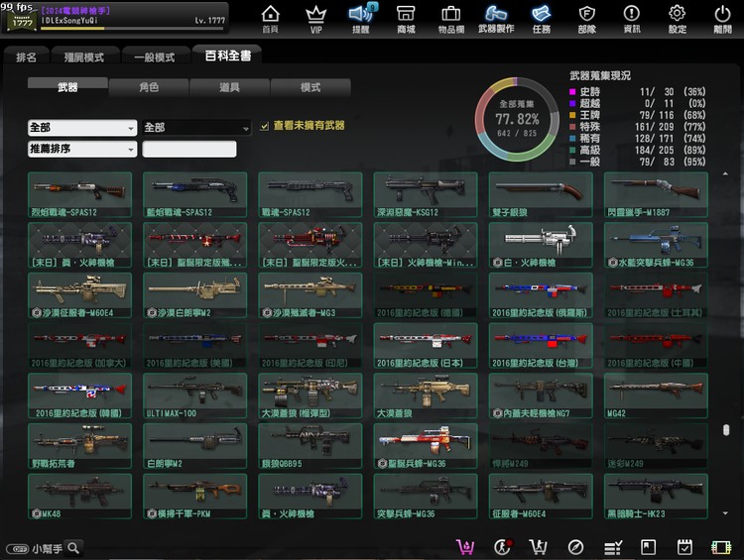Click the checklist icon at bottom
This screenshot has height=560, width=744.
tap(613, 548)
